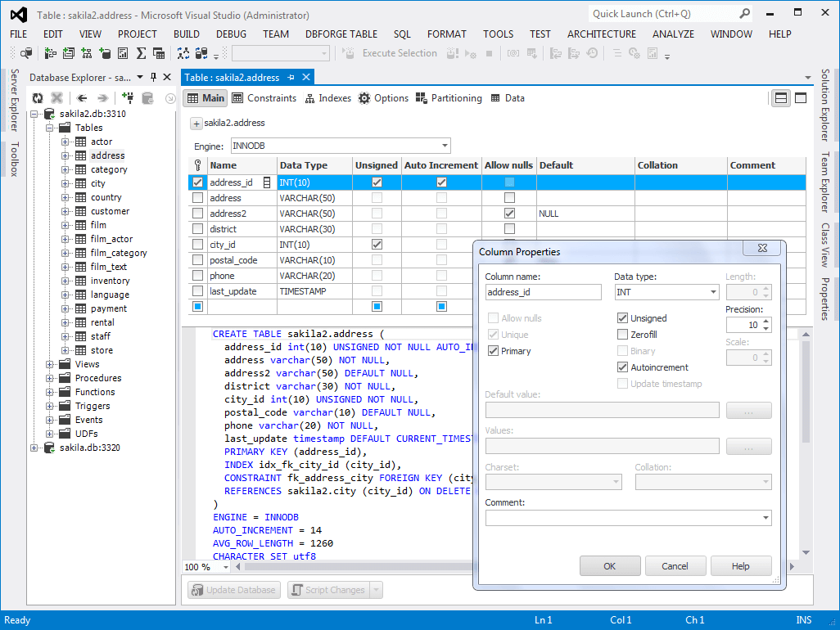
Task: Click the delete X icon in Database Explorer
Action: [x=56, y=98]
